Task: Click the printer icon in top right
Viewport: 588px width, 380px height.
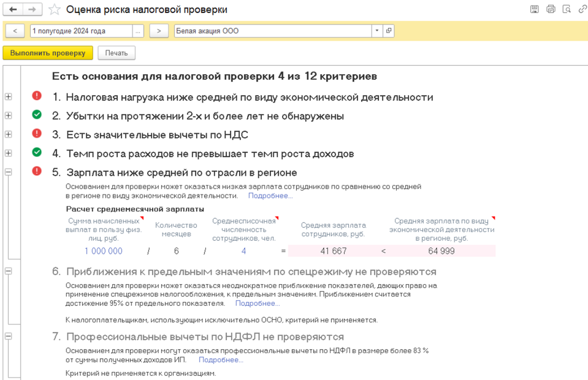Action: [550, 9]
